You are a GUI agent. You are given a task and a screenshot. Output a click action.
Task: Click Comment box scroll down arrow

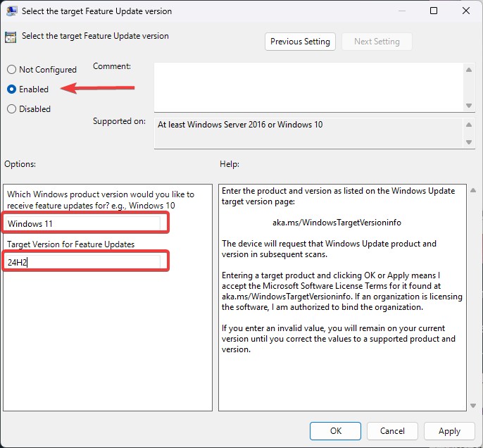click(x=469, y=106)
